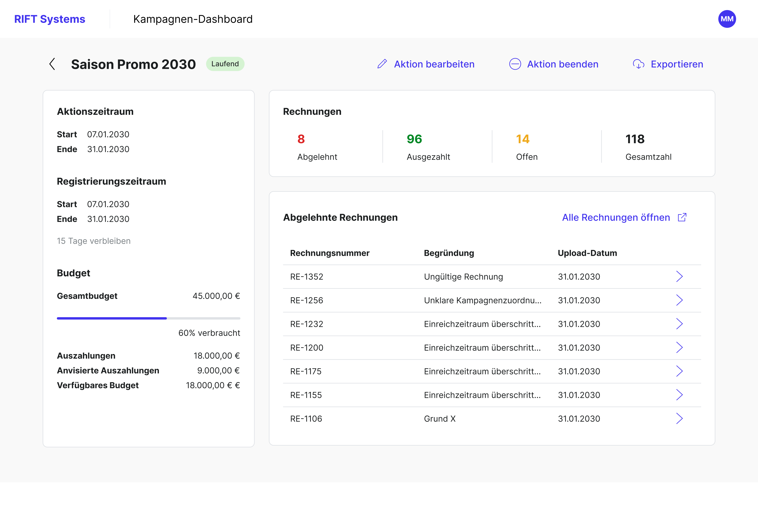The image size is (758, 532).
Task: Select invoice number RE-1232
Action: click(x=306, y=324)
